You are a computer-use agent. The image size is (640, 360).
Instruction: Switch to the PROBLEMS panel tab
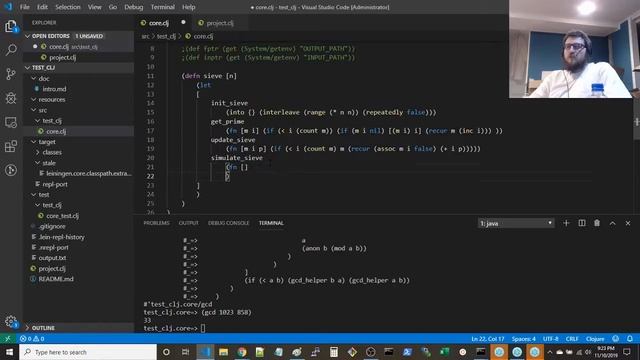[x=156, y=223]
